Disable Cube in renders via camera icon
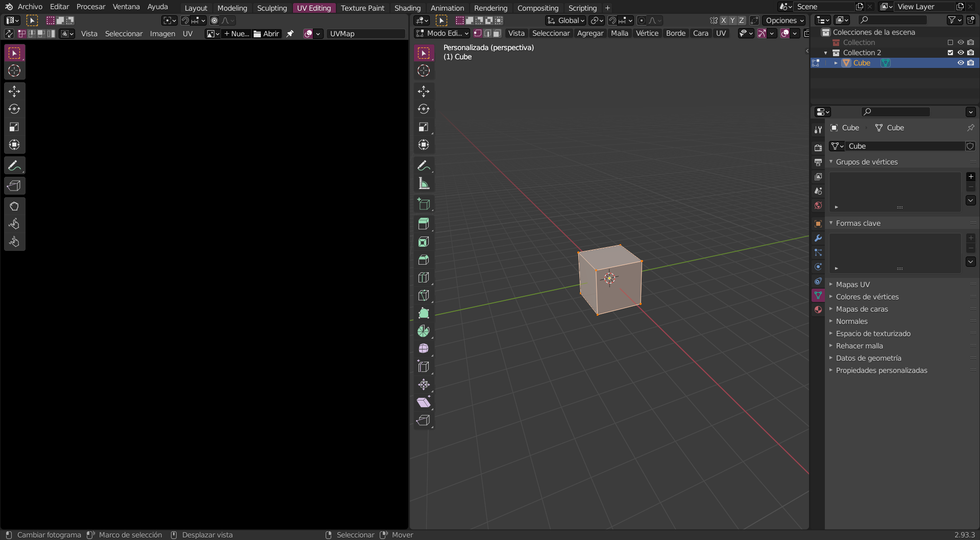 [x=971, y=63]
